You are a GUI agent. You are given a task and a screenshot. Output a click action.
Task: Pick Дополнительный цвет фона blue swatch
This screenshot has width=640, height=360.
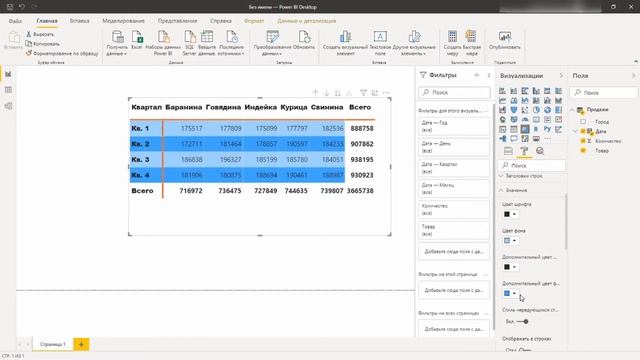click(510, 293)
